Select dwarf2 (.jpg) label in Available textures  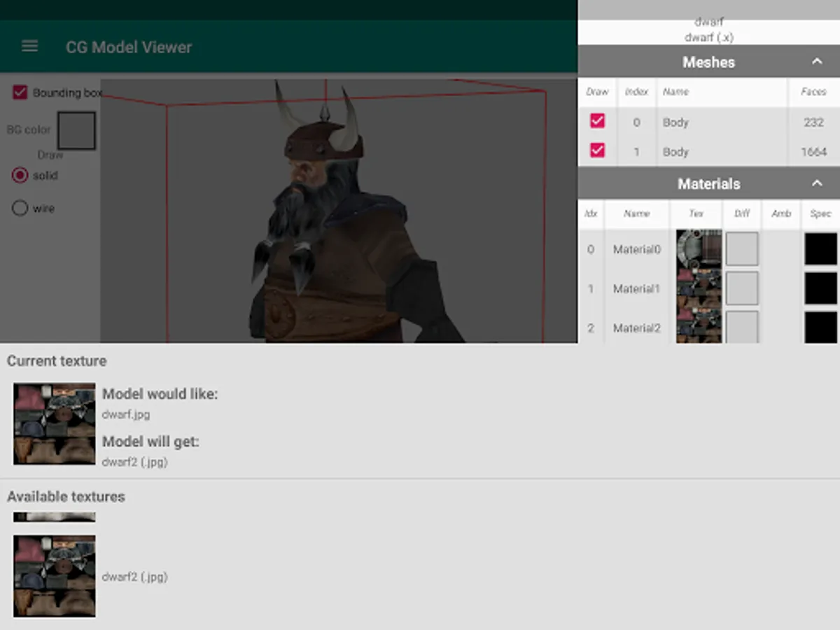(x=135, y=577)
